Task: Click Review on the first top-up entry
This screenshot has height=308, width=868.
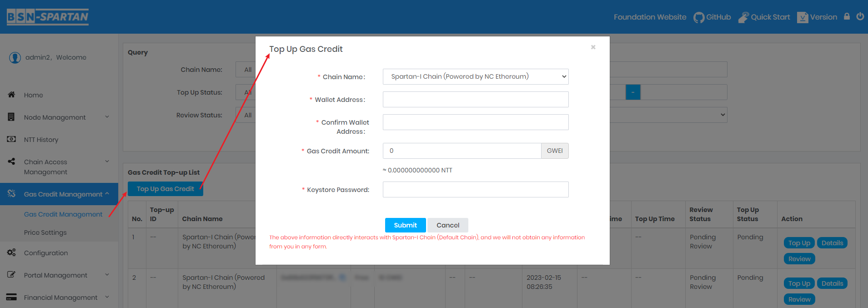Action: [799, 258]
